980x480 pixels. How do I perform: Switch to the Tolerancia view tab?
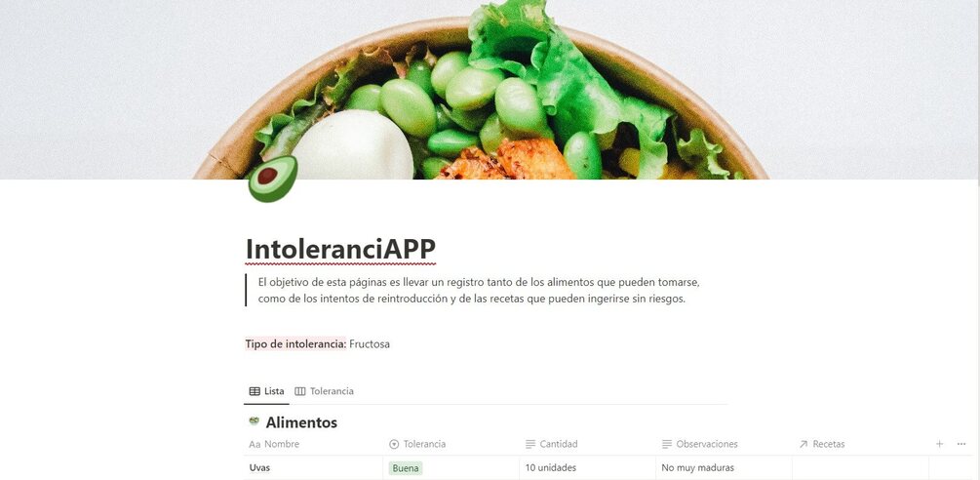tap(324, 391)
